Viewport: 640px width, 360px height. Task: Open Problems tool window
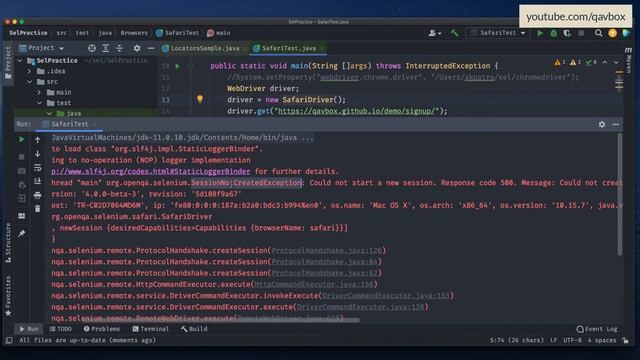point(102,329)
